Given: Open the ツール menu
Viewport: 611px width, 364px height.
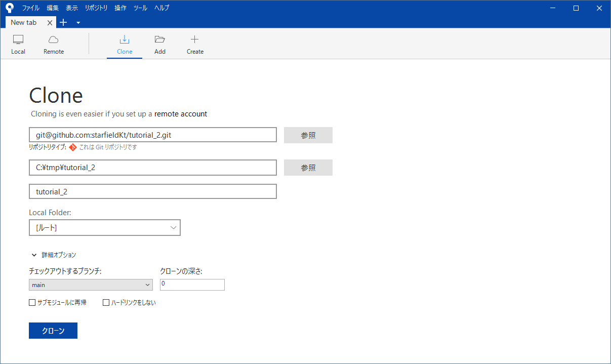Looking at the screenshot, I should click(140, 8).
